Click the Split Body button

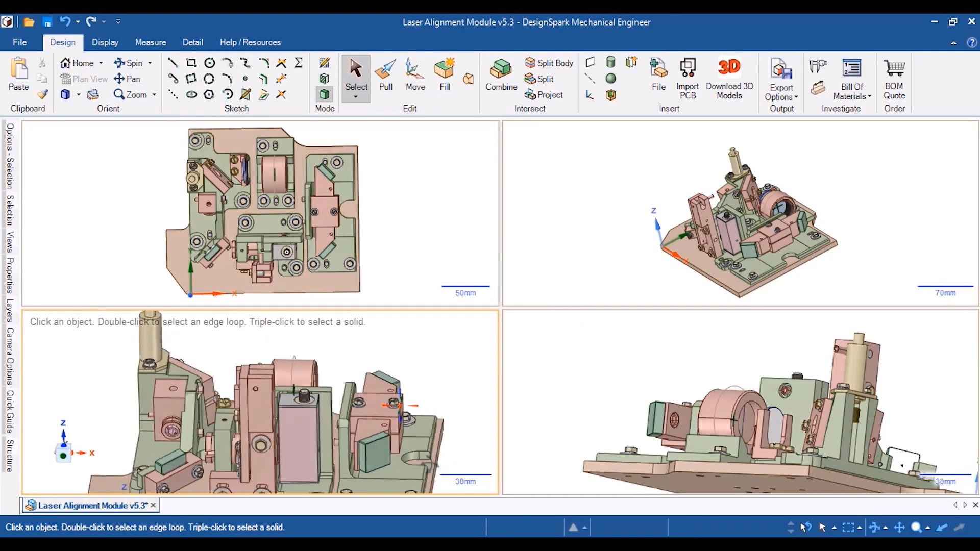pos(549,63)
